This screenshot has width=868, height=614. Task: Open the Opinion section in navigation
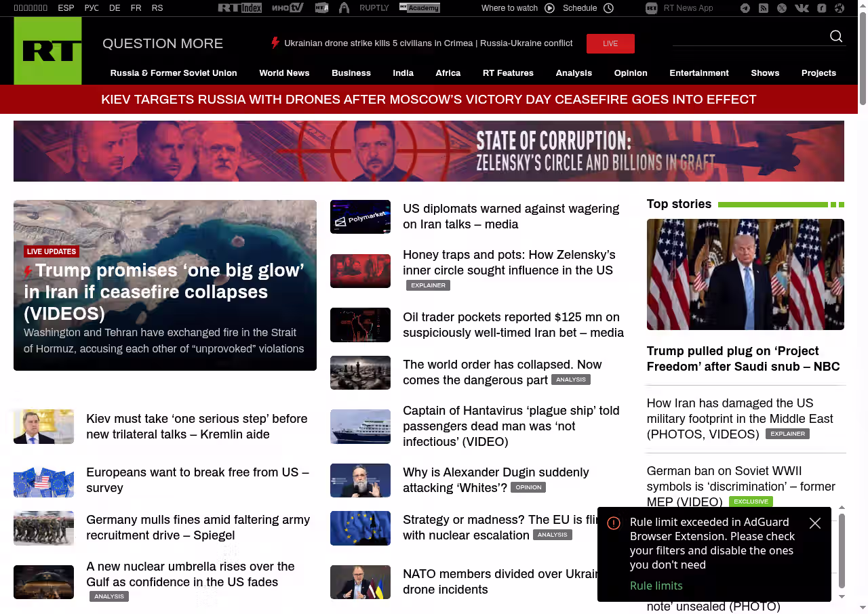point(631,73)
